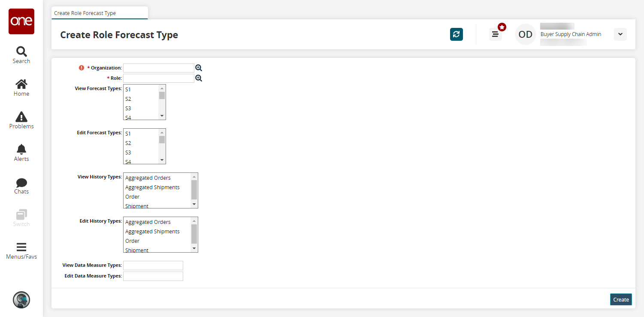Select S1 in View Forecast Types
This screenshot has height=317, width=644.
pos(141,90)
